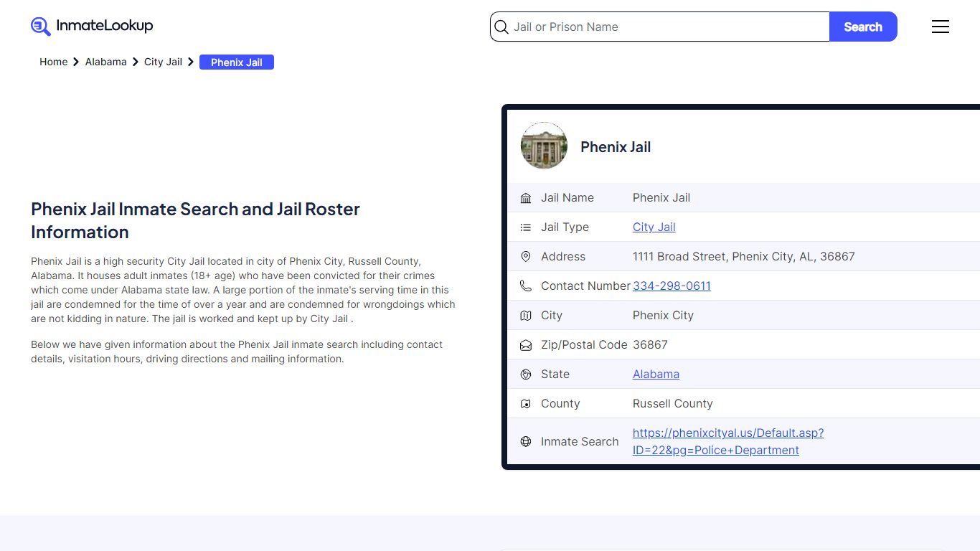Open the hamburger menu
This screenshot has height=551, width=980.
(941, 27)
